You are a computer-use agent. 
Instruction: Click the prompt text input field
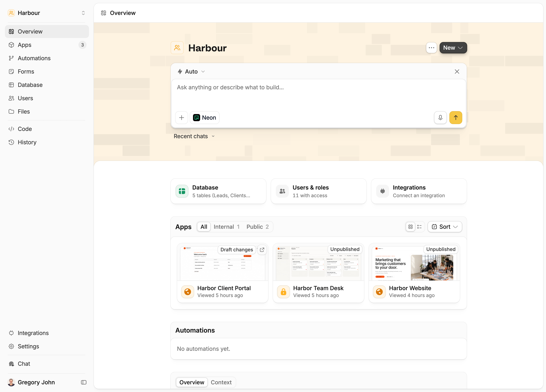click(318, 95)
